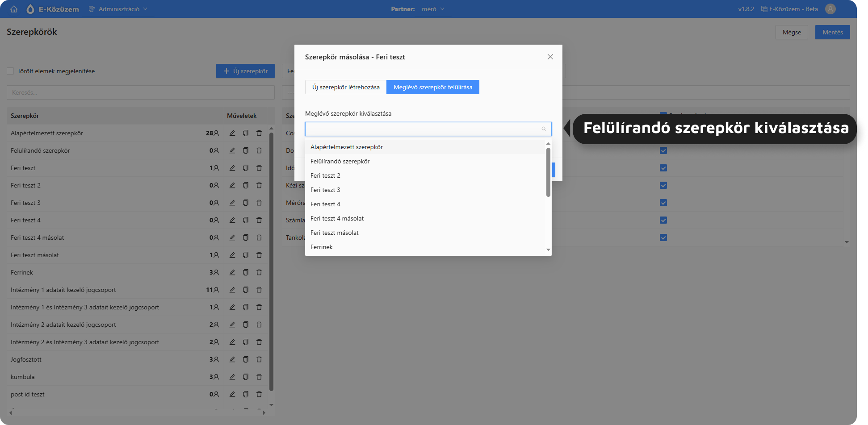The width and height of the screenshot is (868, 425).
Task: Click the trash icon for Feri teszt 4
Action: [259, 220]
